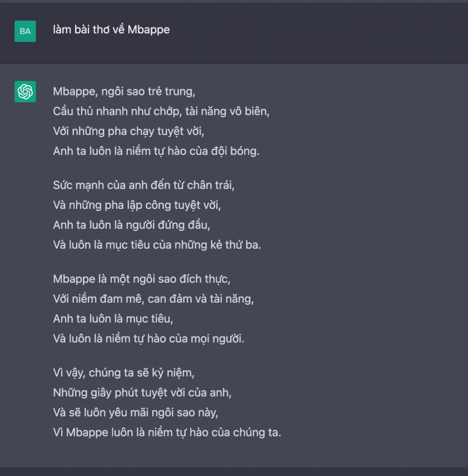Click the line 'Mbappe, ngôi sao trẻ trung,'

coord(124,92)
